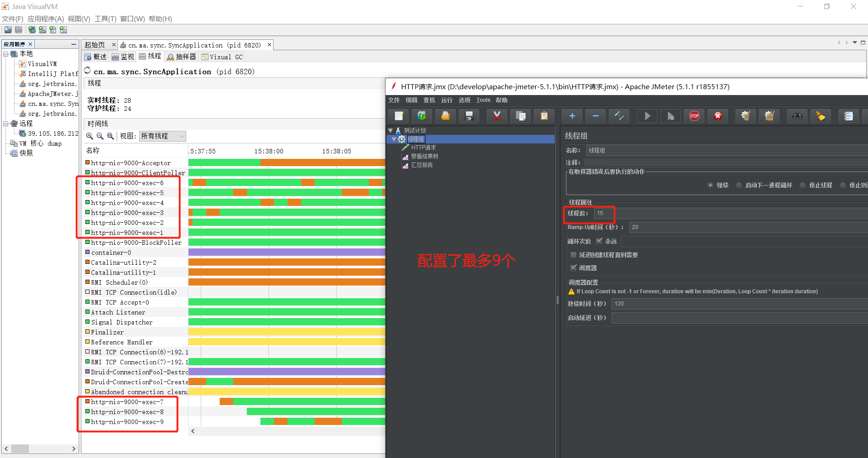The width and height of the screenshot is (868, 458).
Task: Click the timeline scroll-left arrow
Action: point(193,431)
